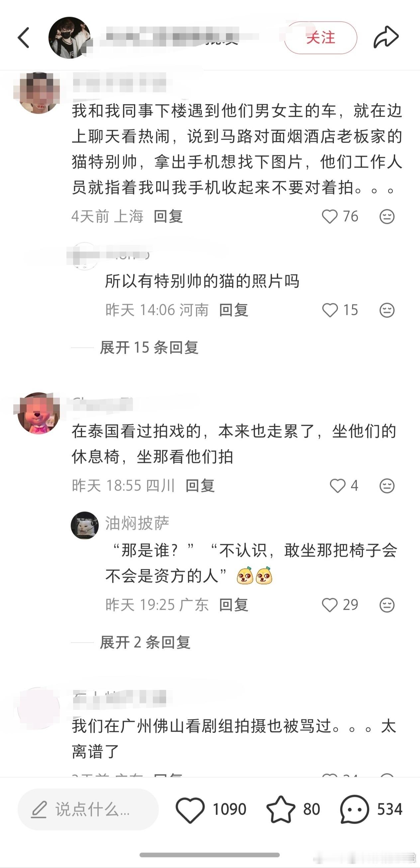Open post author's avatar in header
This screenshot has height=868, width=420.
tap(70, 38)
